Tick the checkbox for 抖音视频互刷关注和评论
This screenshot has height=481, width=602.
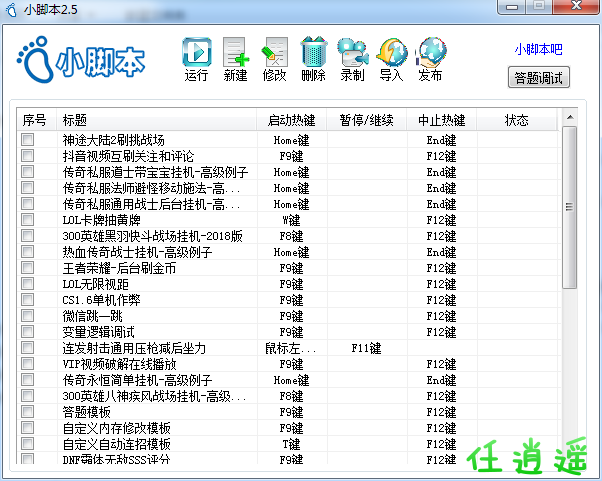click(x=28, y=155)
